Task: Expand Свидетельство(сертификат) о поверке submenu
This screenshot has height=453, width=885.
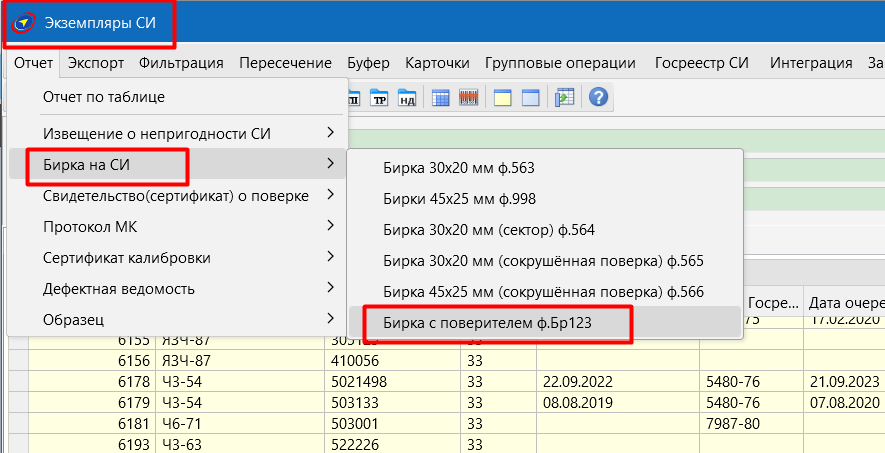Action: click(177, 196)
